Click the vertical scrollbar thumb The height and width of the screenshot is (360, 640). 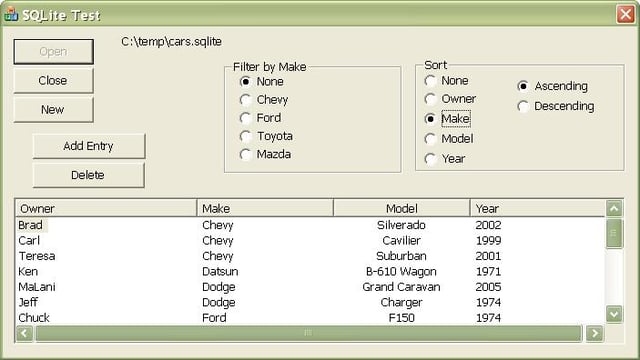[614, 233]
